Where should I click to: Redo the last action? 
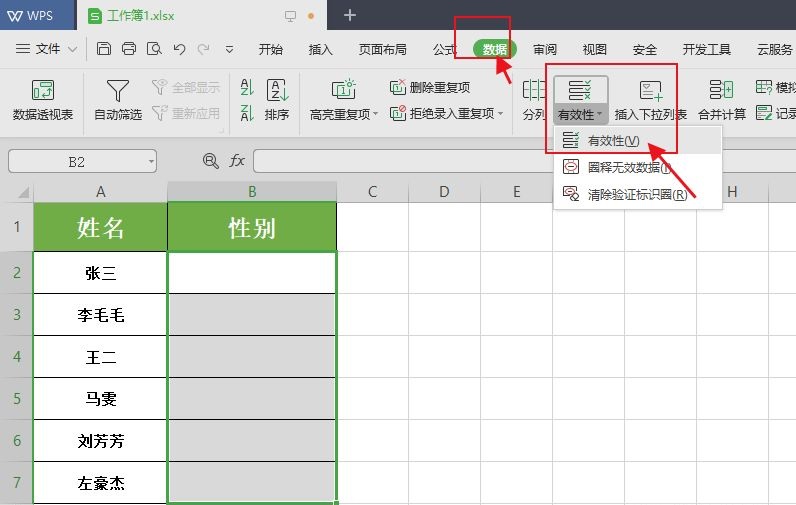pos(204,49)
